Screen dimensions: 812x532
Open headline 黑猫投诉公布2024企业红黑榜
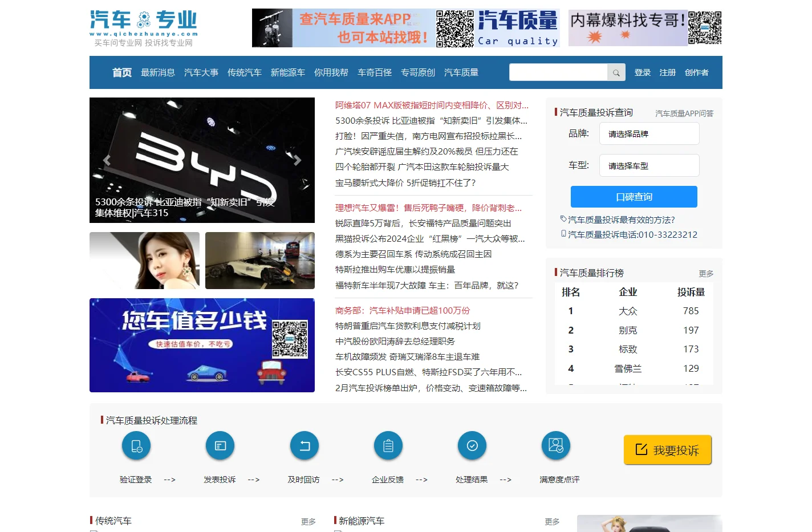[430, 238]
